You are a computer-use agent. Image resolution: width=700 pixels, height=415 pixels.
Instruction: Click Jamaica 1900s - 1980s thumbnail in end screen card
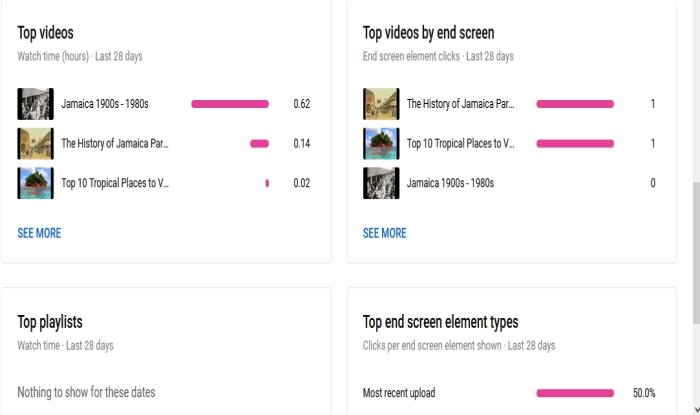click(x=380, y=183)
